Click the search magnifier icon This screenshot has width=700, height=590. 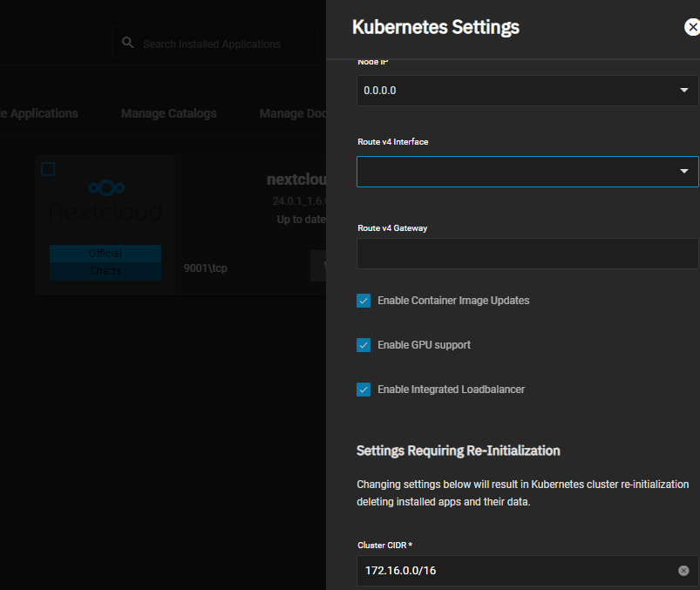coord(127,43)
